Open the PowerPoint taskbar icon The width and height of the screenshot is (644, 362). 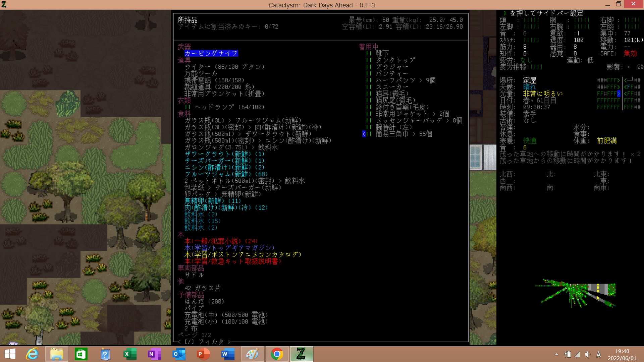(203, 354)
